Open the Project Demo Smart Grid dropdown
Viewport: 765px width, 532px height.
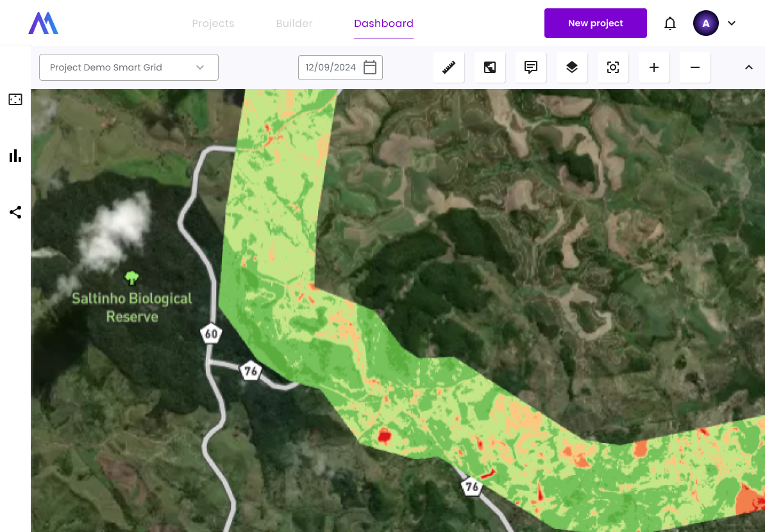(x=129, y=67)
